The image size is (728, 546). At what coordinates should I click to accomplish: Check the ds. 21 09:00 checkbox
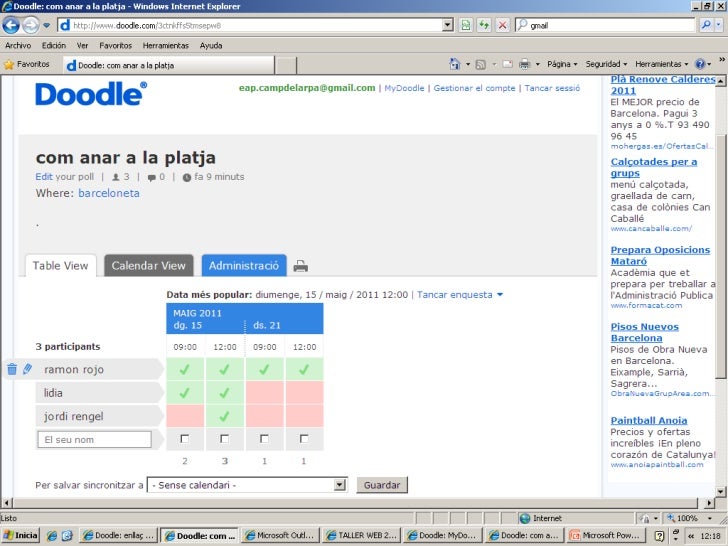coord(265,439)
